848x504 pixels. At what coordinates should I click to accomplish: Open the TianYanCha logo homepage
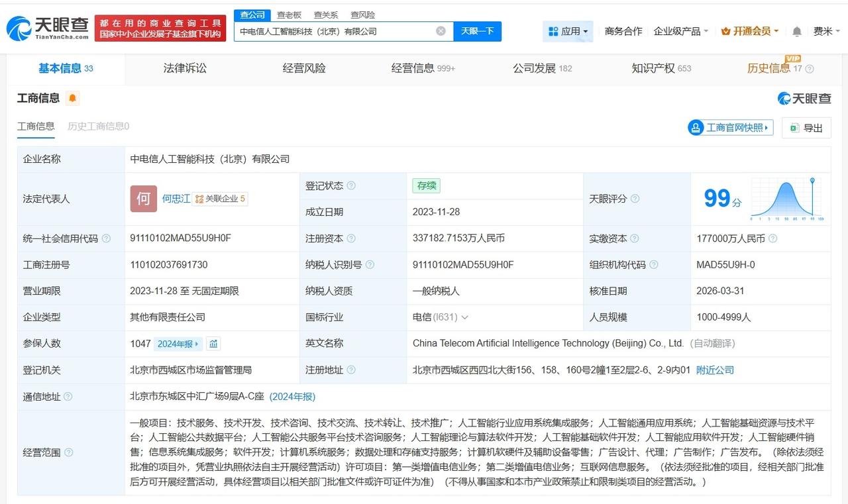coord(48,28)
